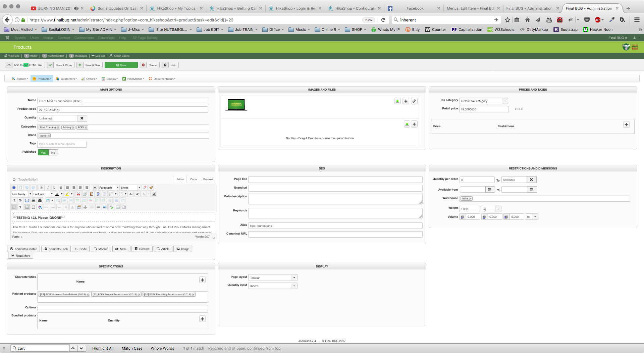Insert a bulleted list in the editor
The height and width of the screenshot is (353, 644).
tap(121, 194)
